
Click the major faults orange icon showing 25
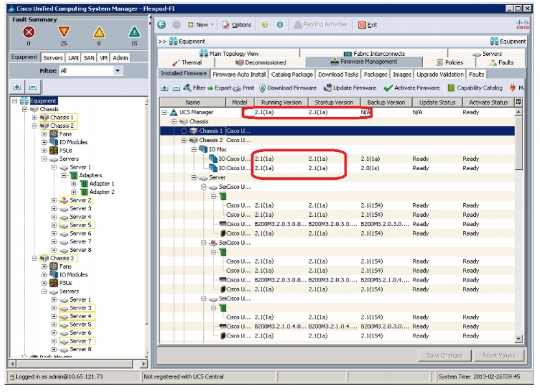pyautogui.click(x=64, y=32)
